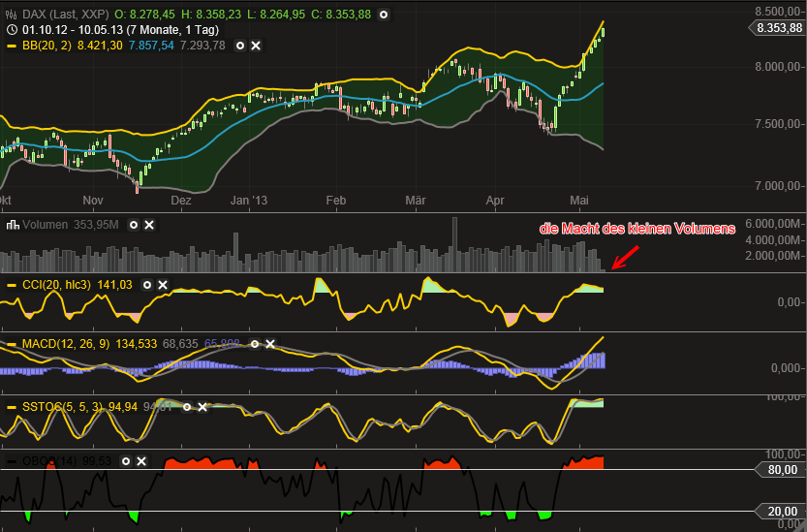Click the MACD signal value 68,635
Image resolution: width=807 pixels, height=532 pixels.
[x=180, y=344]
